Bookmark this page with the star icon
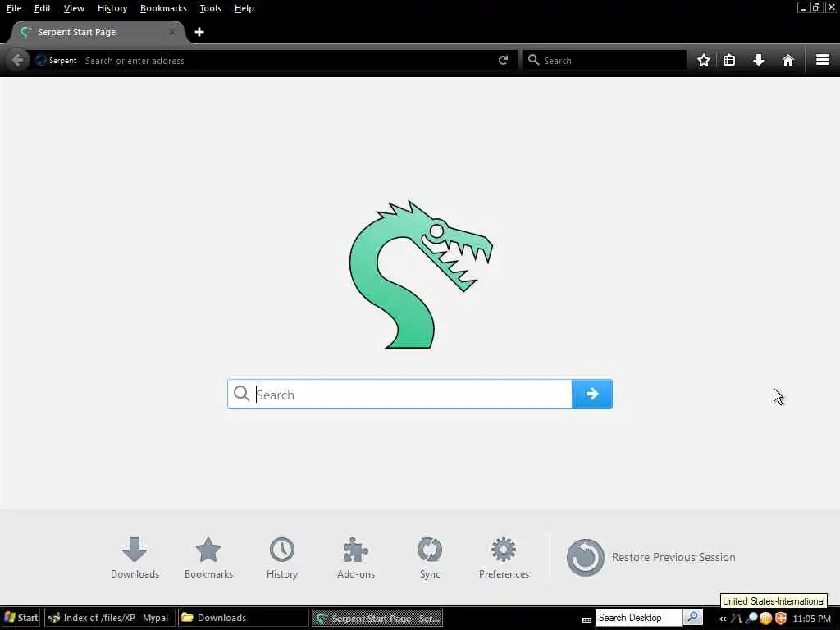 pos(703,60)
